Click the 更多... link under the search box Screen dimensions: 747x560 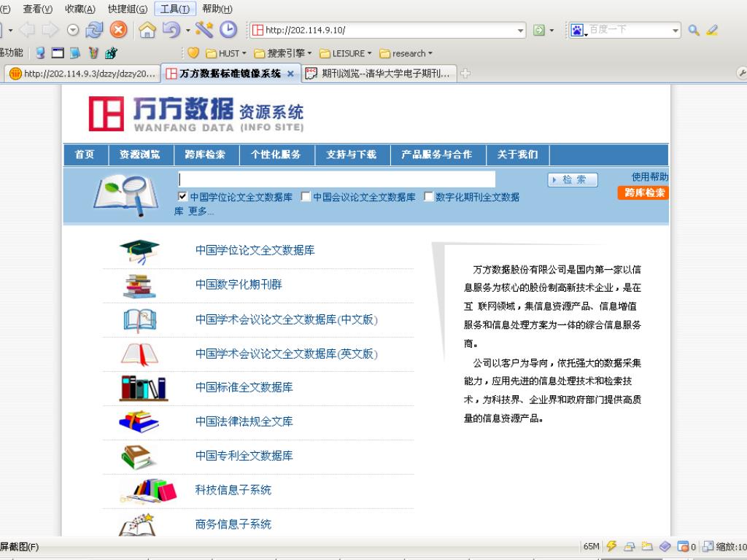click(x=201, y=211)
